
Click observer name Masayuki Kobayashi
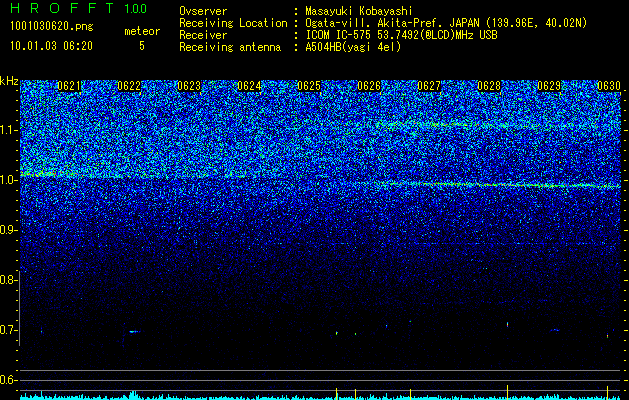coord(359,11)
